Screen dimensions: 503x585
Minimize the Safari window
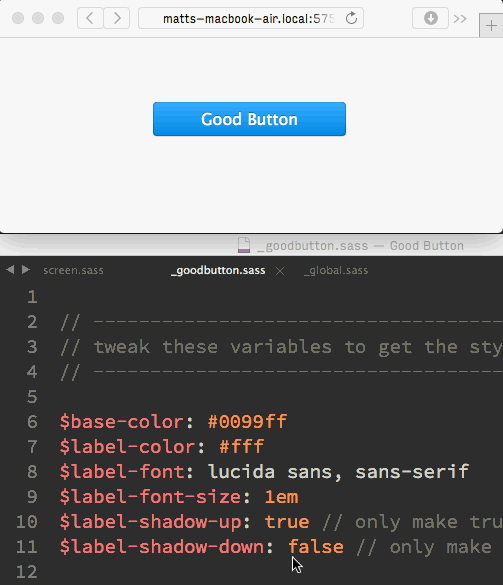pos(38,18)
